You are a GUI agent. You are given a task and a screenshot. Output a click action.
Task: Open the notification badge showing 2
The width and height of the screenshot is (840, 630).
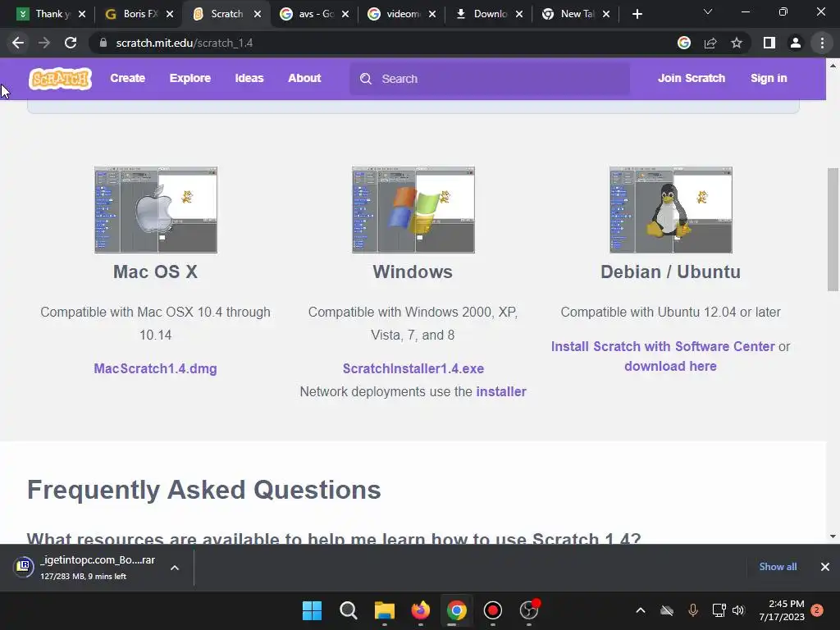[817, 610]
